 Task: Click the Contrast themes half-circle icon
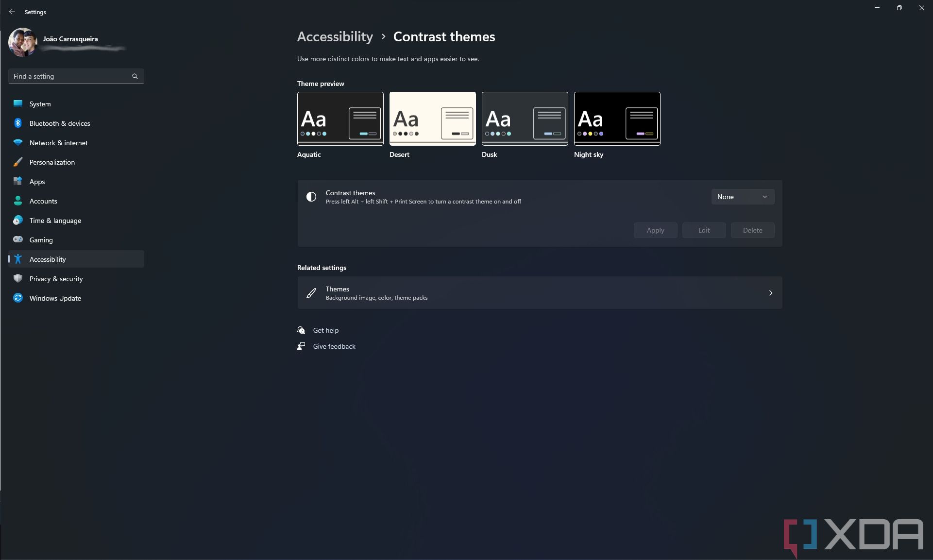(x=311, y=197)
